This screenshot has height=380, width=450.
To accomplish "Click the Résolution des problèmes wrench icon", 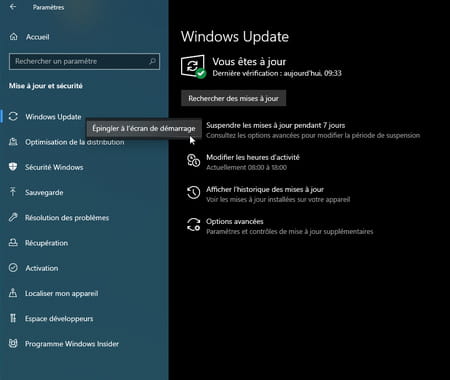I will coord(13,217).
